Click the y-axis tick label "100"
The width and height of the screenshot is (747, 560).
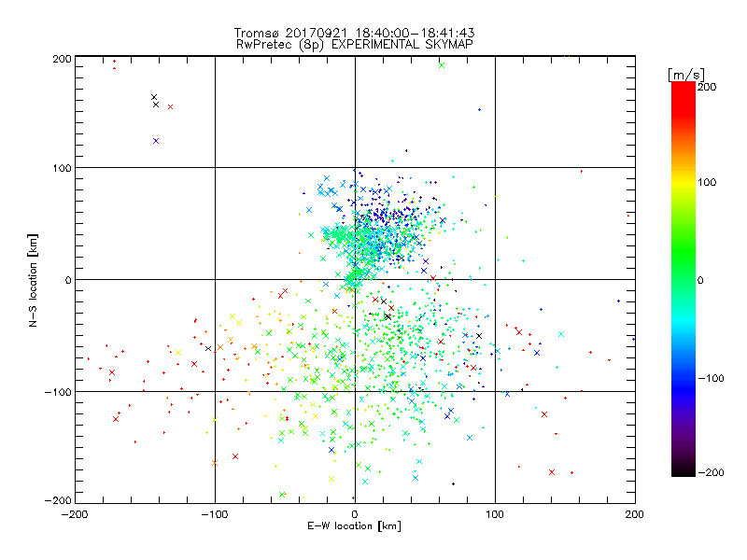click(x=62, y=168)
